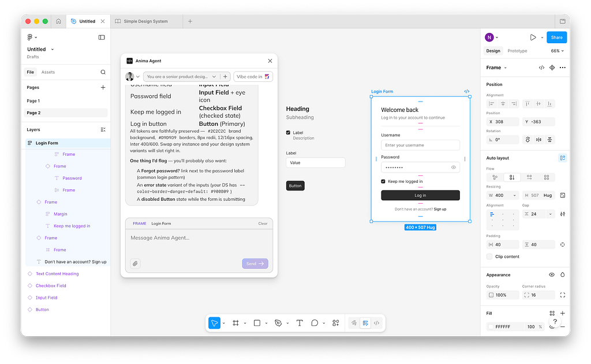Screen dimensions: 591x364
Task: Click the search icon in left panel
Action: pos(103,72)
